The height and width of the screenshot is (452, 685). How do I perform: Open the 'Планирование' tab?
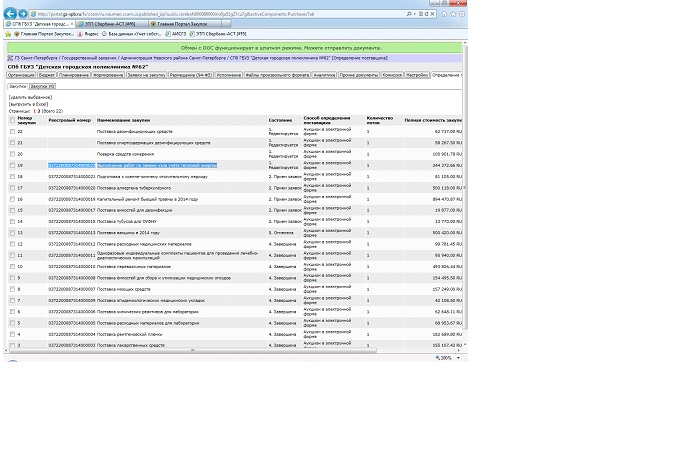[x=74, y=75]
